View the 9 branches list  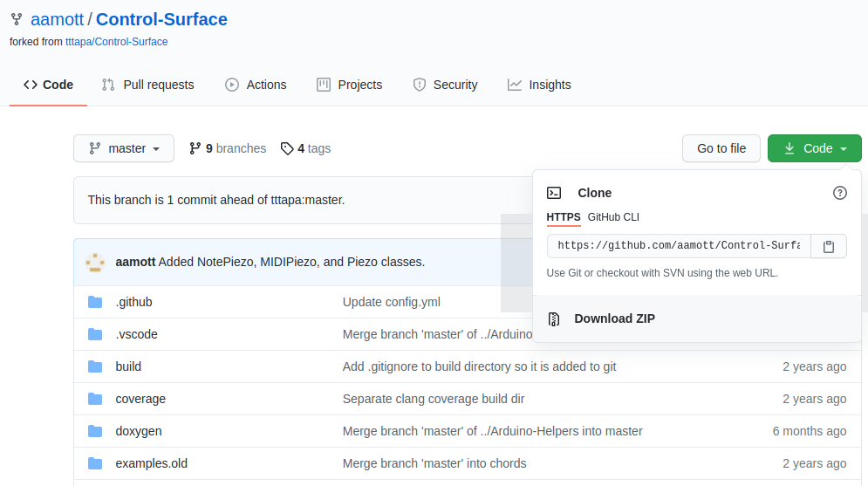click(x=228, y=148)
